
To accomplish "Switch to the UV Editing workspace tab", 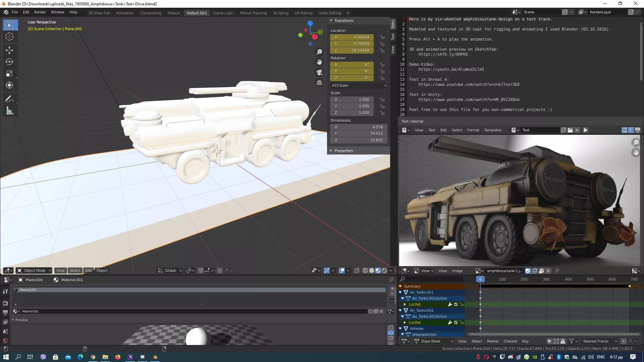I will pyautogui.click(x=303, y=13).
